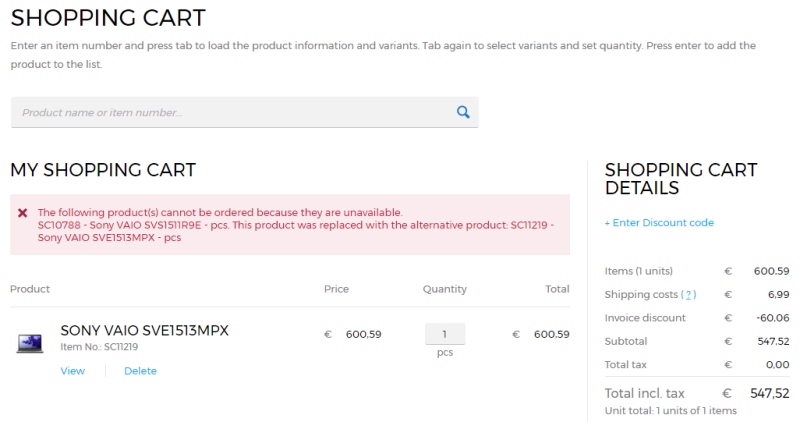The width and height of the screenshot is (800, 422).
Task: Click the Price column header
Action: [336, 289]
